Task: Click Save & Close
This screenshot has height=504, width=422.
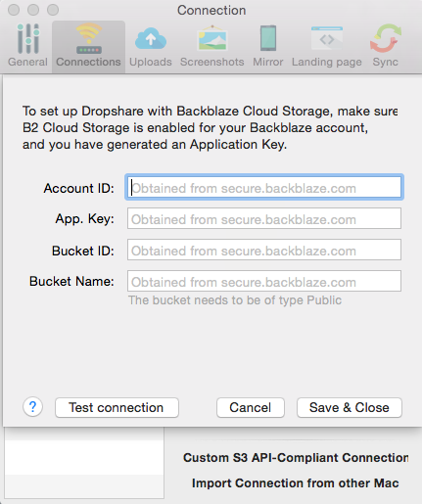Action: (350, 407)
